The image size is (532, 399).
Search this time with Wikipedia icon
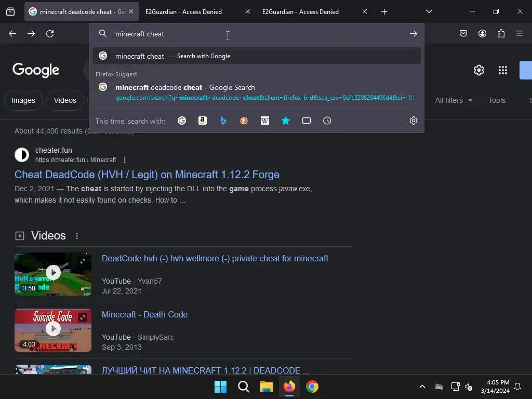265,121
